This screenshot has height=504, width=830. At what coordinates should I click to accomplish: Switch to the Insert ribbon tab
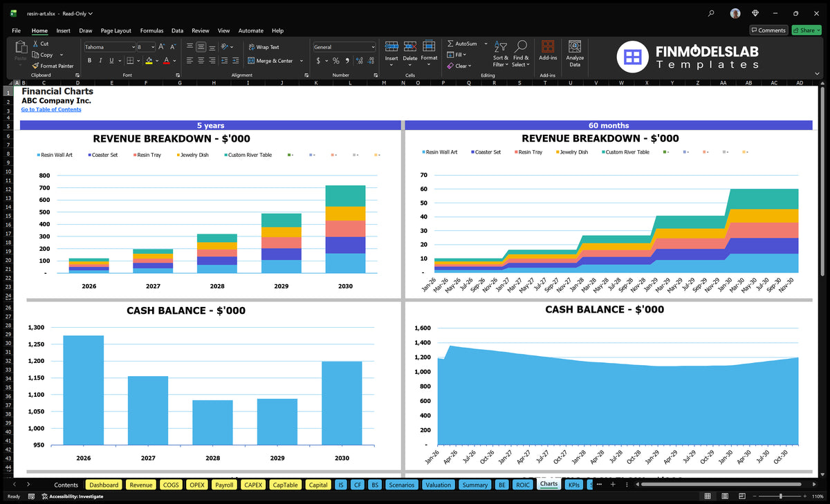click(63, 30)
